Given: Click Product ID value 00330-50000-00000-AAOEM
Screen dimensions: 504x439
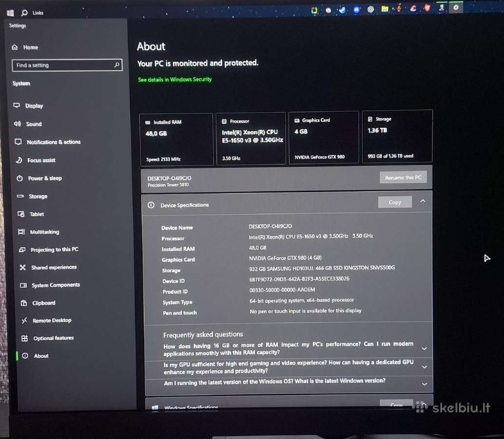Looking at the screenshot, I should pyautogui.click(x=282, y=290).
